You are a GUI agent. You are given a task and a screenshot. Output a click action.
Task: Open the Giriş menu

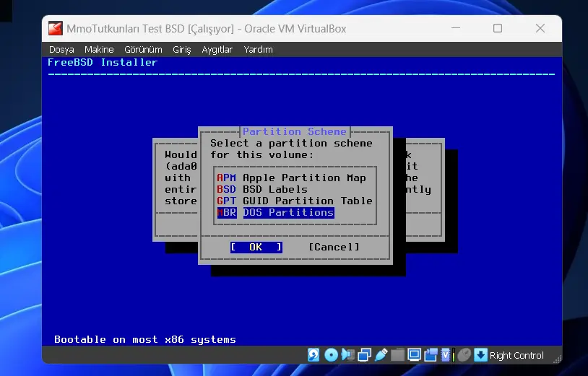click(x=182, y=49)
